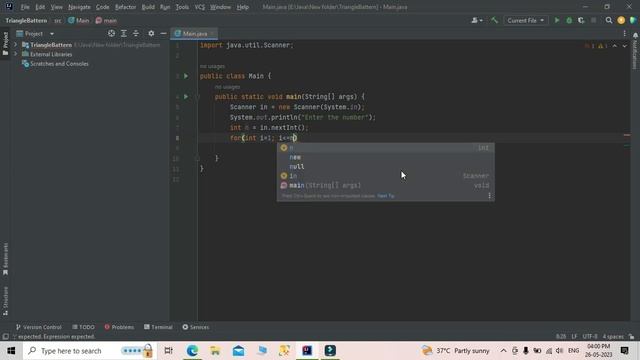This screenshot has height=360, width=640.
Task: Click the Stop icon in toolbar
Action: (593, 20)
